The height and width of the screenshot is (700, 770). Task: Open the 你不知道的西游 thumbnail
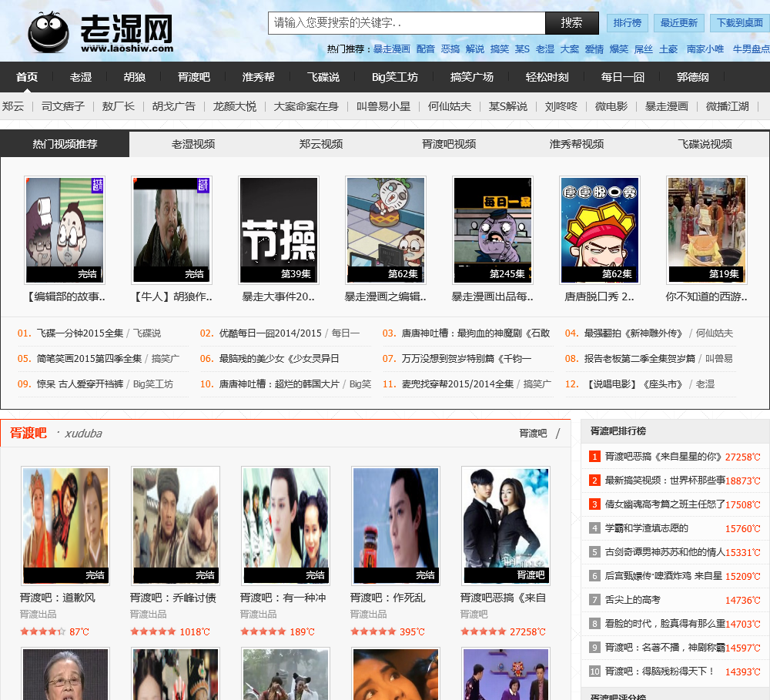707,230
